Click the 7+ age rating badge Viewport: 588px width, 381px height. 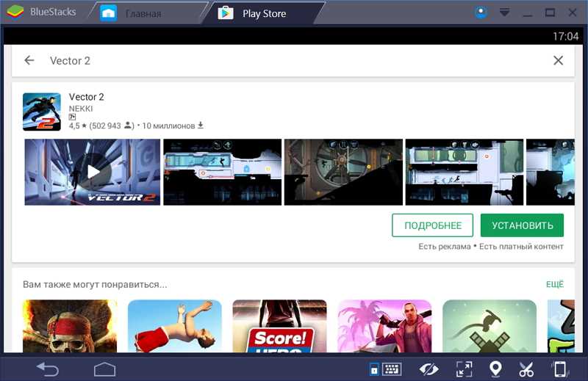(72, 117)
